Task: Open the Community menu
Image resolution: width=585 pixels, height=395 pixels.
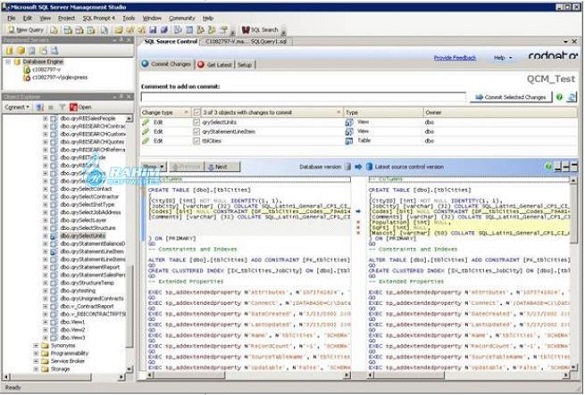Action: click(x=182, y=18)
